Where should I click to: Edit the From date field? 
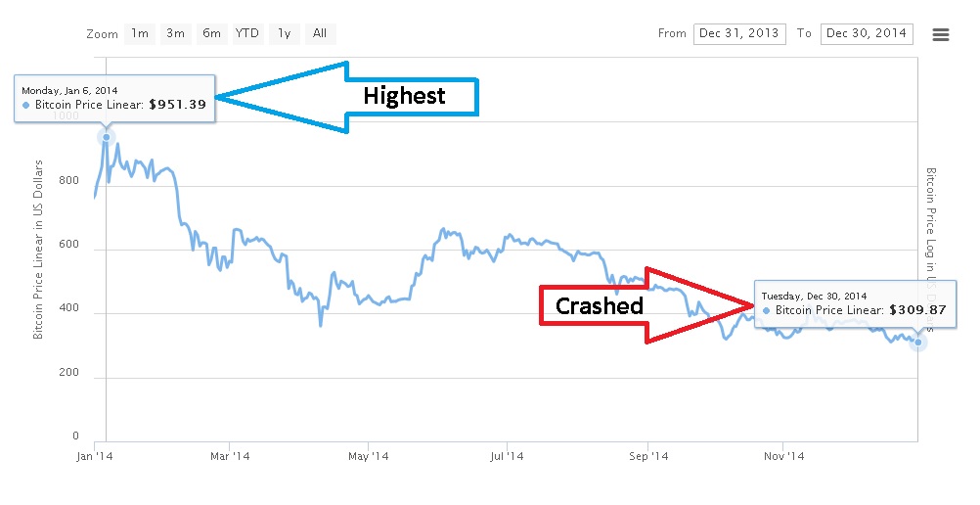pyautogui.click(x=739, y=34)
